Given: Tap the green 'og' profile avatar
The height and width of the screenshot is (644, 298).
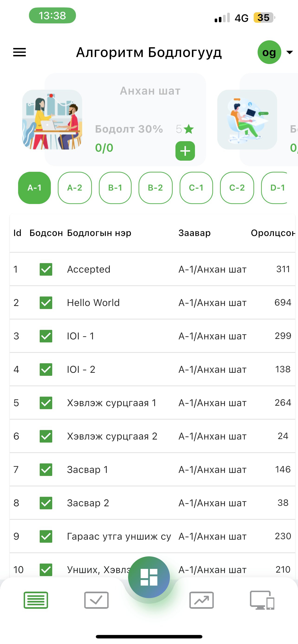Looking at the screenshot, I should pos(269,52).
